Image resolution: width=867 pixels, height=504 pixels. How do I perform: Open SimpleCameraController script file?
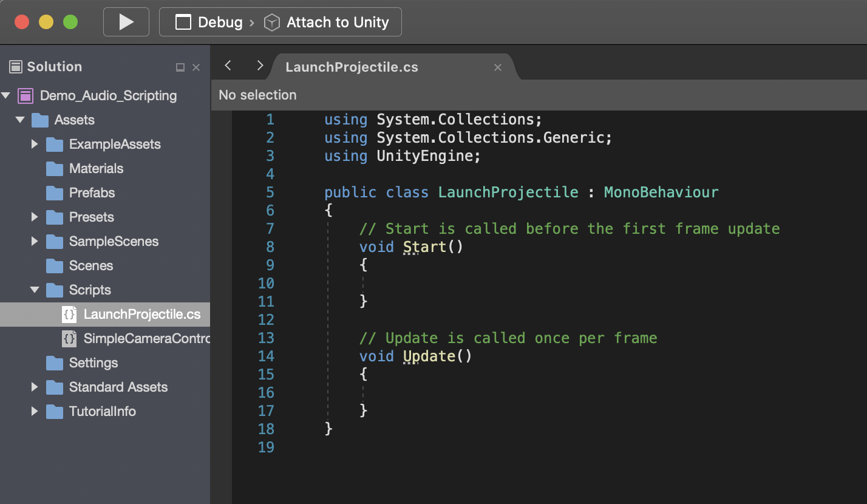146,338
